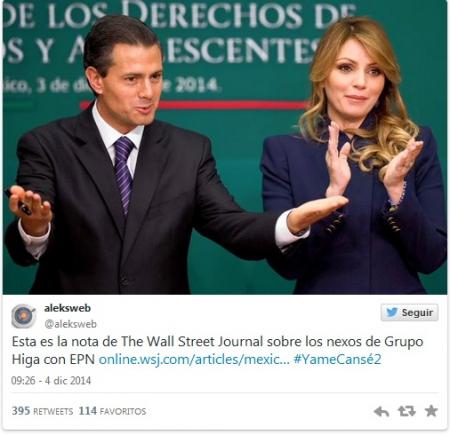Image resolution: width=450 pixels, height=435 pixels.
Task: Open the aleksweb profile avatar
Action: 23,316
